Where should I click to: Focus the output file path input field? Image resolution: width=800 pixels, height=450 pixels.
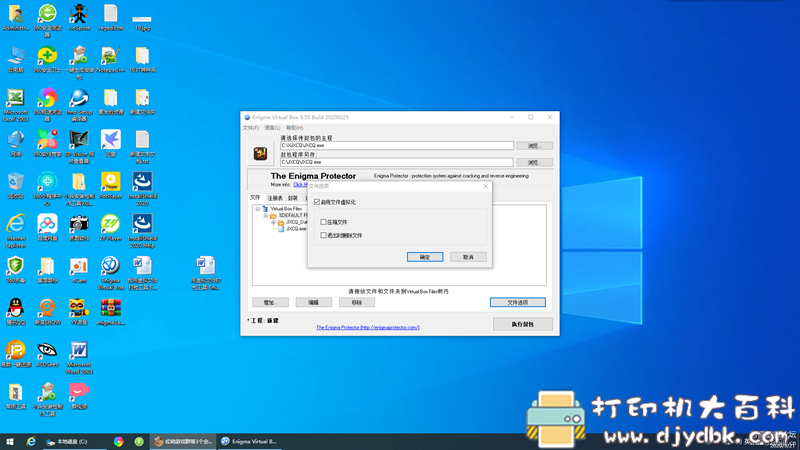pyautogui.click(x=396, y=162)
